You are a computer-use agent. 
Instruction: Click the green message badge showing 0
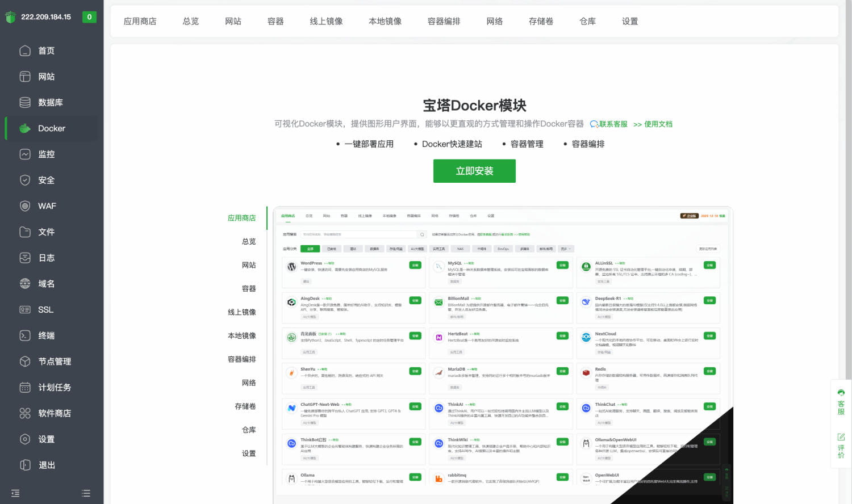pyautogui.click(x=89, y=17)
